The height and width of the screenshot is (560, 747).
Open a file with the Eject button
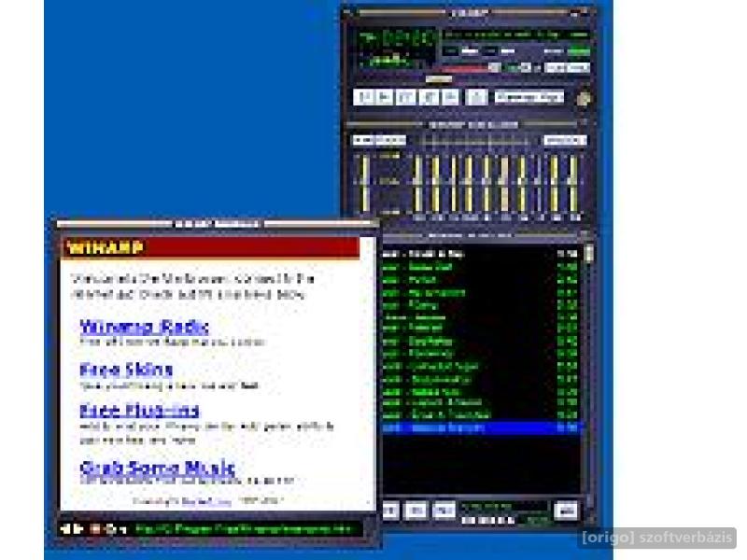[476, 97]
